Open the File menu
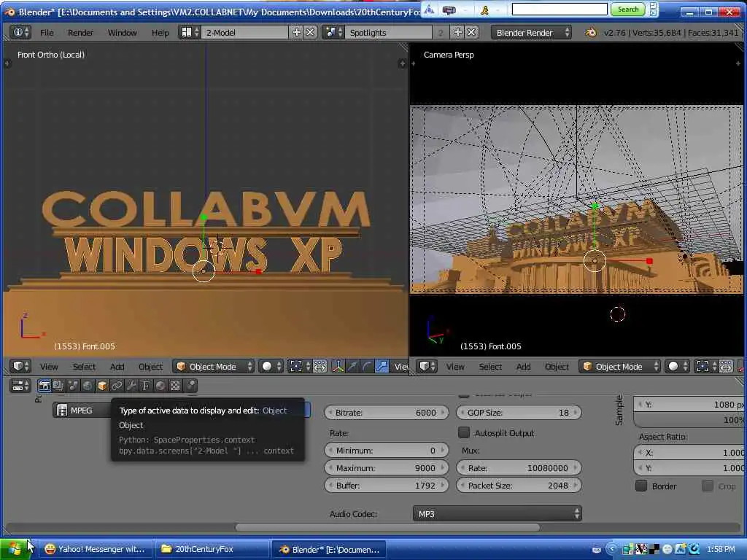747x560 pixels. pos(47,32)
